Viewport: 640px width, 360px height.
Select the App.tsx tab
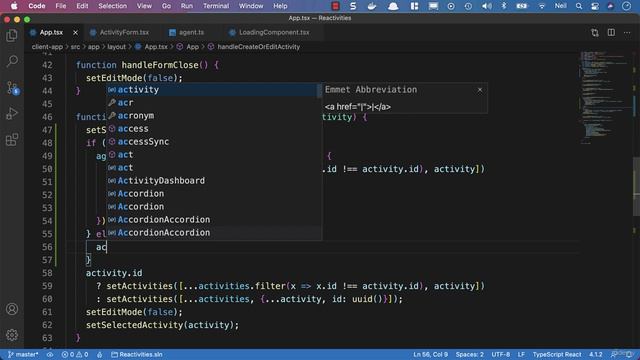point(51,32)
